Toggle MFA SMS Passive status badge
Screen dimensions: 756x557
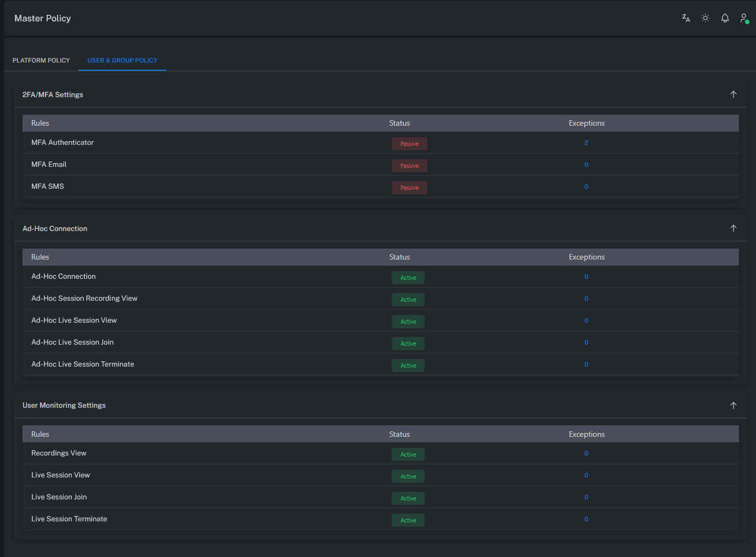pos(409,188)
